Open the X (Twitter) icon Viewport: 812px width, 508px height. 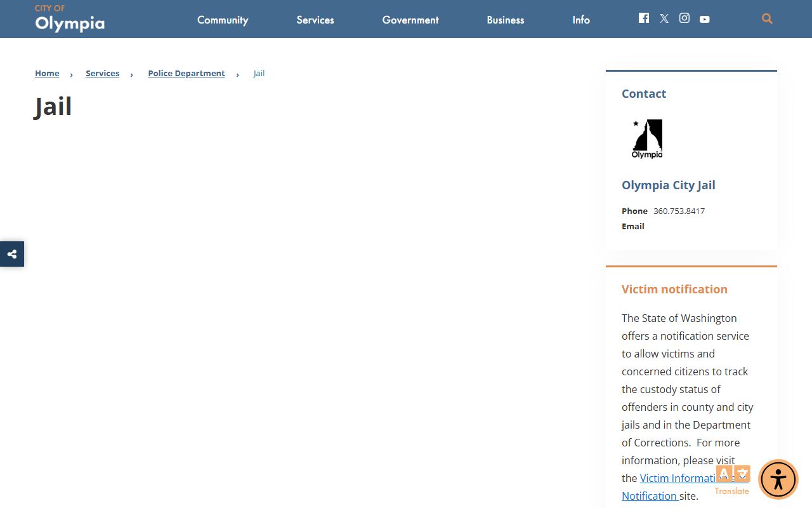point(664,18)
